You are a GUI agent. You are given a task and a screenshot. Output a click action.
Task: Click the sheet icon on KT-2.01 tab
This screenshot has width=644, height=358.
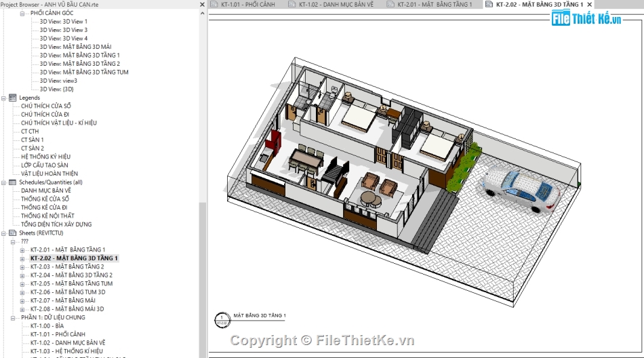390,4
